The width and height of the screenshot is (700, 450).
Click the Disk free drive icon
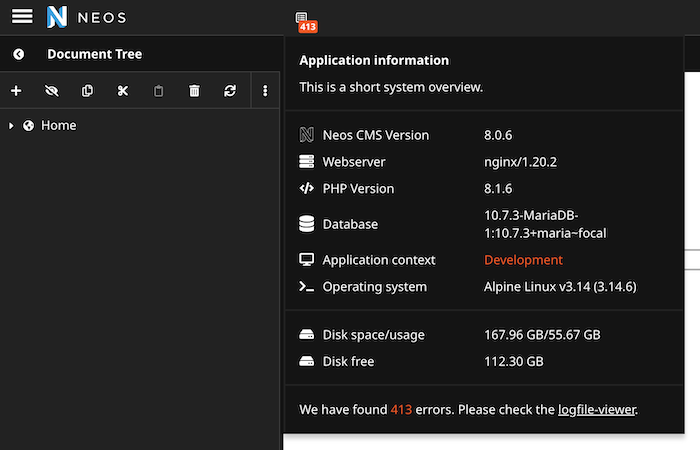click(x=306, y=361)
